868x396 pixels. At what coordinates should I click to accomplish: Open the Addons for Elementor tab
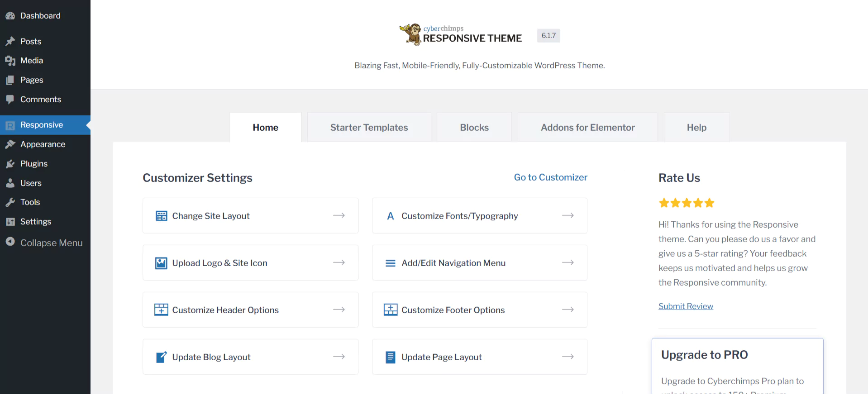click(588, 128)
